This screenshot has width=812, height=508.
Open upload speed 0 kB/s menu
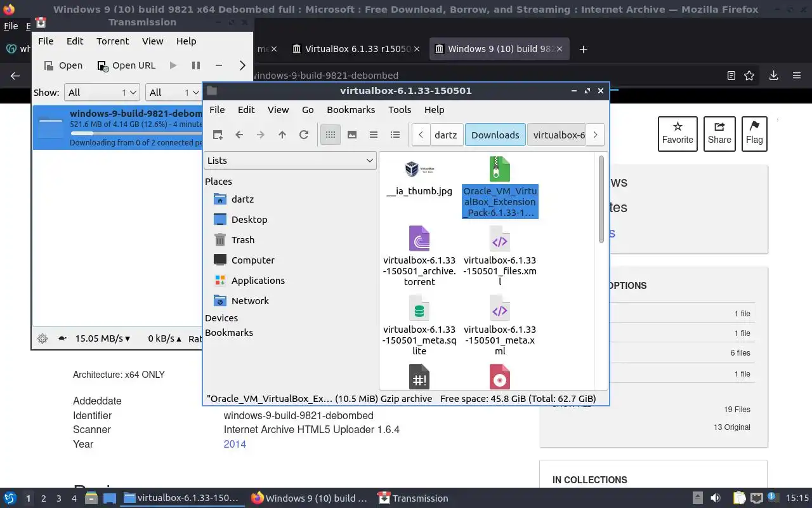(165, 339)
